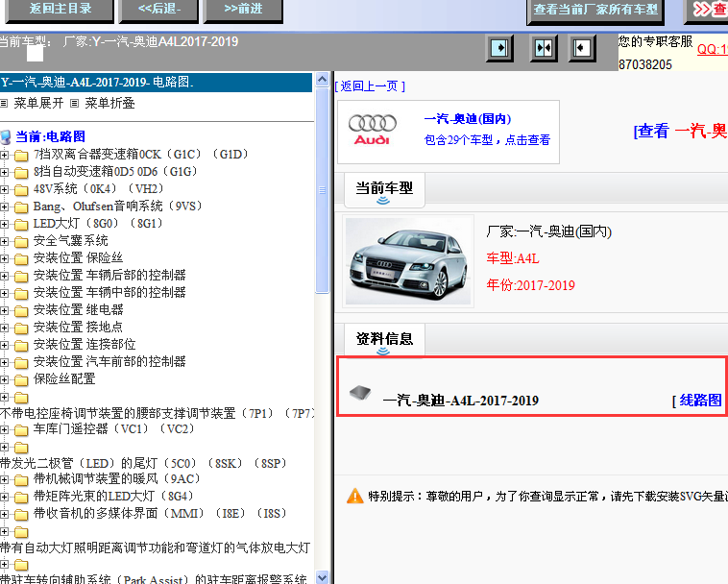
Task: Click folder icon of Bang、Olufsen音响系统
Action: [x=21, y=207]
